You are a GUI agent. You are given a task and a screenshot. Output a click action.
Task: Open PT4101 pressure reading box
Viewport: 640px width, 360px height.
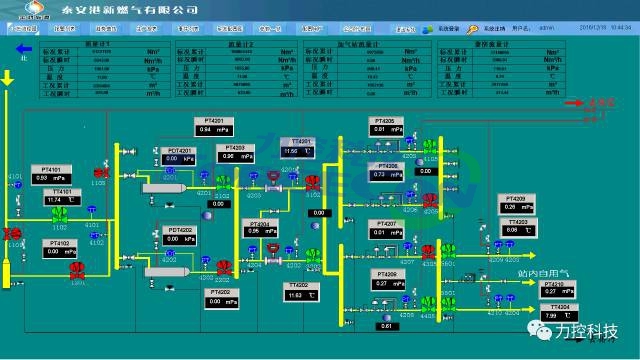point(51,175)
